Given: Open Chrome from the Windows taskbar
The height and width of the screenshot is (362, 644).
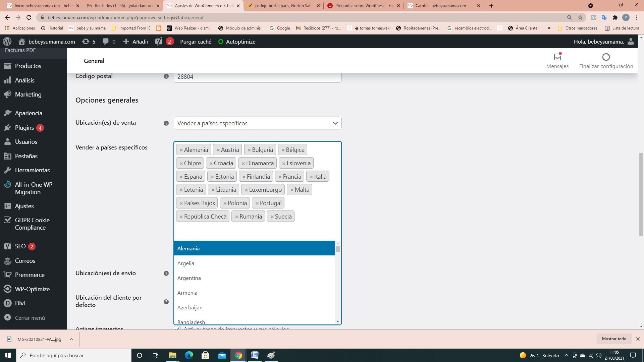Looking at the screenshot, I should pyautogui.click(x=238, y=355).
